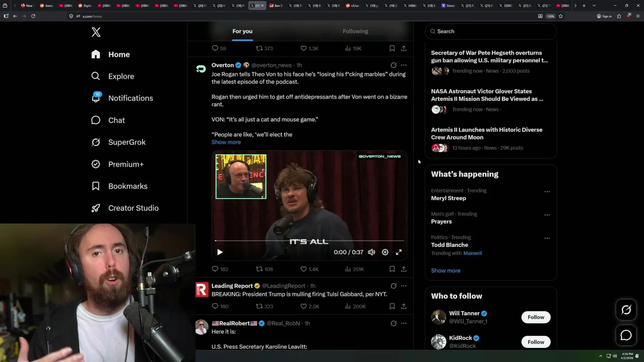Screen dimensions: 644x362
Task: Open Artemis II Launches news story
Action: click(x=487, y=133)
